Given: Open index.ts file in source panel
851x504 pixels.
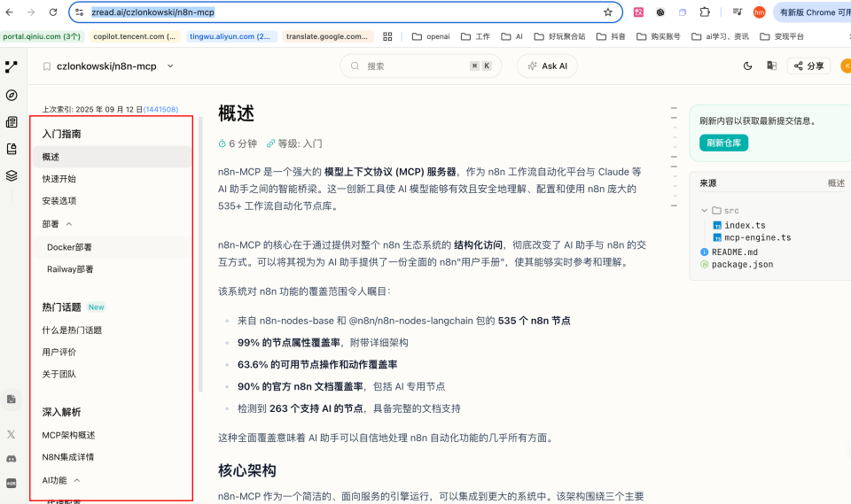Looking at the screenshot, I should (745, 225).
